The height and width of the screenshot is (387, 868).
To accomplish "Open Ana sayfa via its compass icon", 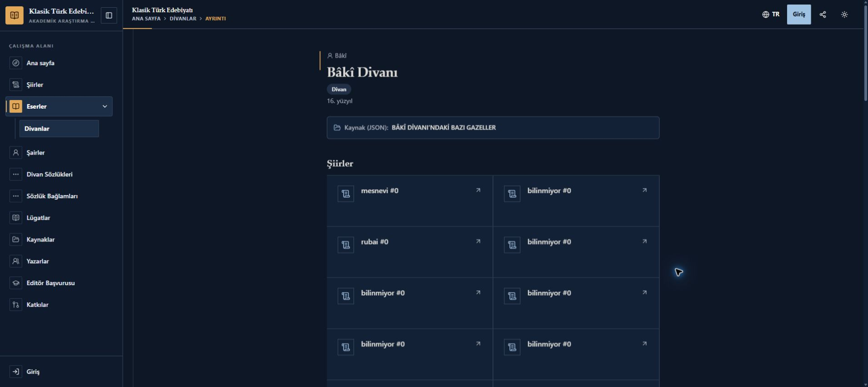I will click(x=16, y=63).
